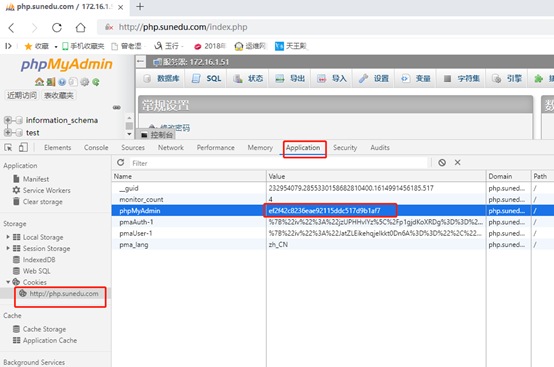554x367 pixels.
Task: Expand the Local Storage tree arrow
Action: click(7, 237)
